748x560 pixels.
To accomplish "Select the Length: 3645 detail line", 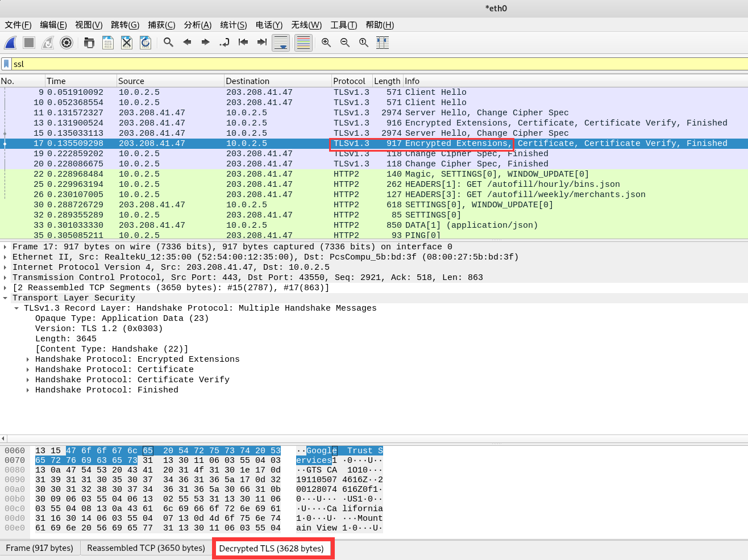I will (x=66, y=339).
